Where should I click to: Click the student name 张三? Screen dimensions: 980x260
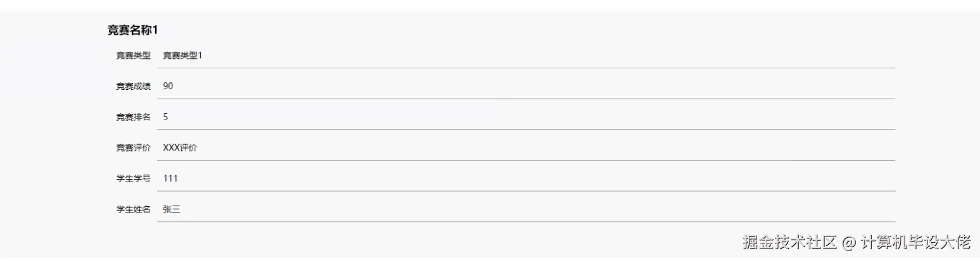tap(172, 209)
